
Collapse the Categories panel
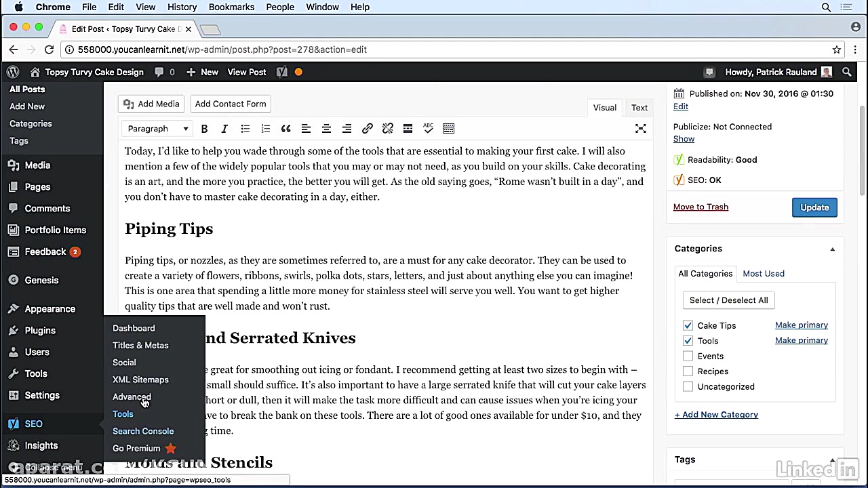pos(832,249)
